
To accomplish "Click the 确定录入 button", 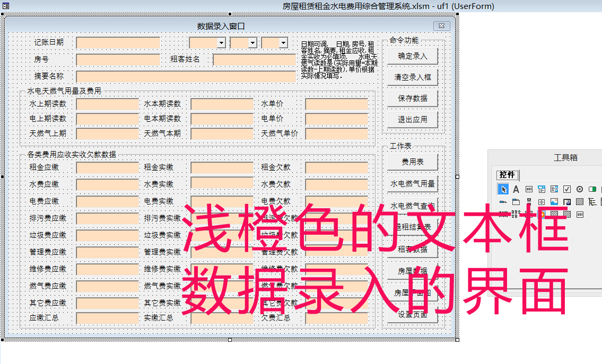I will click(x=413, y=56).
